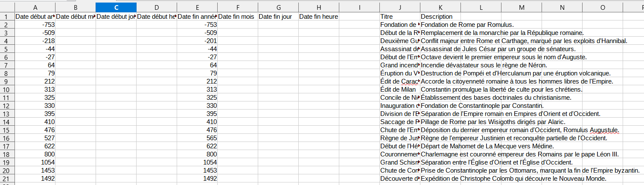Click the 'Date fin mois' cell
This screenshot has width=644, height=185.
click(238, 17)
